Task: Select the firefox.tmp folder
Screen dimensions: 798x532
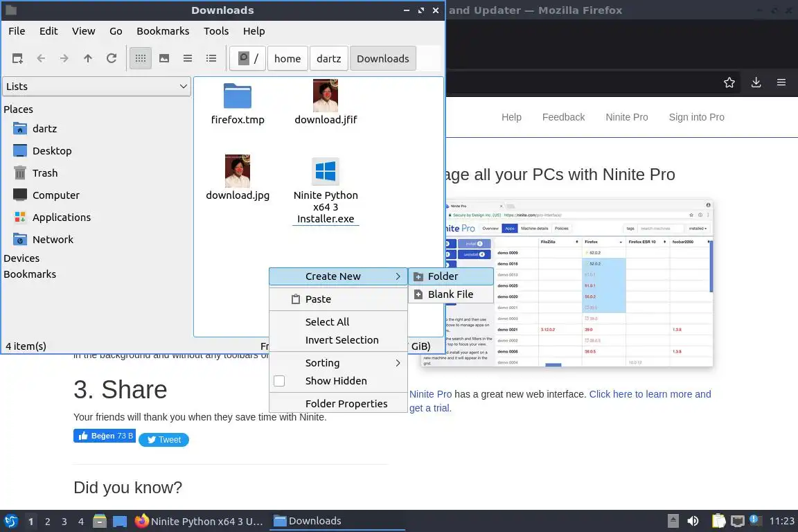Action: [238, 104]
